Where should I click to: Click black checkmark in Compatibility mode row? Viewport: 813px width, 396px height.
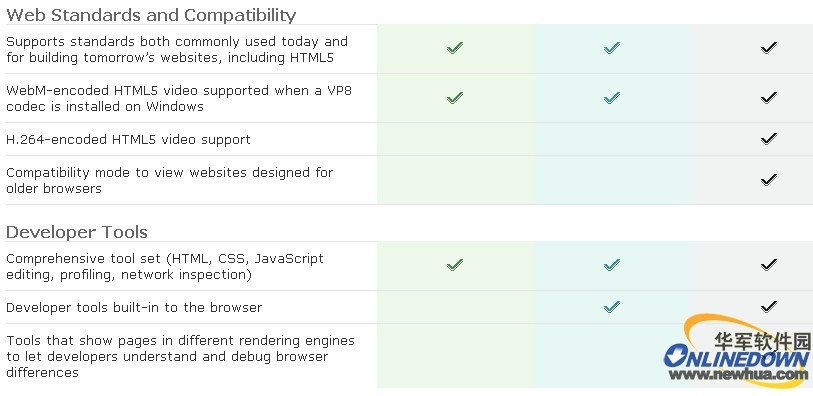pos(768,179)
